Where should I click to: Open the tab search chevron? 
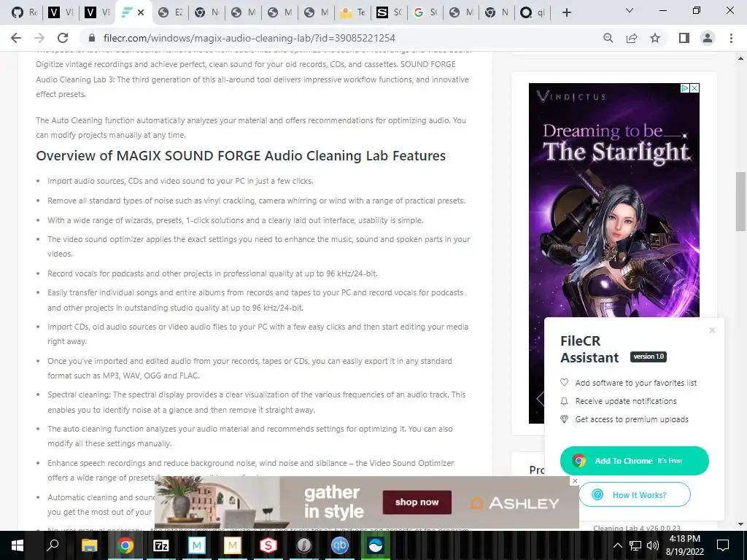pos(630,10)
